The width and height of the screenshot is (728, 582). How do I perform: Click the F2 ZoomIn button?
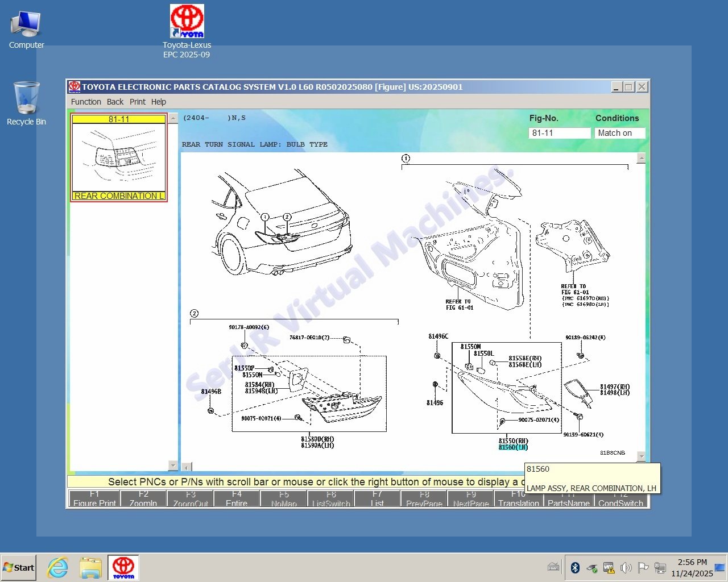[143, 499]
